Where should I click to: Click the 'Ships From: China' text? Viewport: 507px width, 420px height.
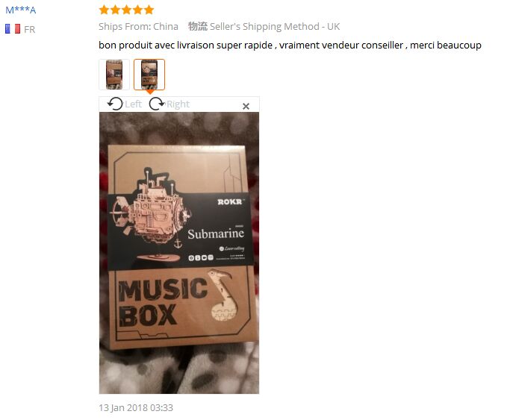coord(138,27)
